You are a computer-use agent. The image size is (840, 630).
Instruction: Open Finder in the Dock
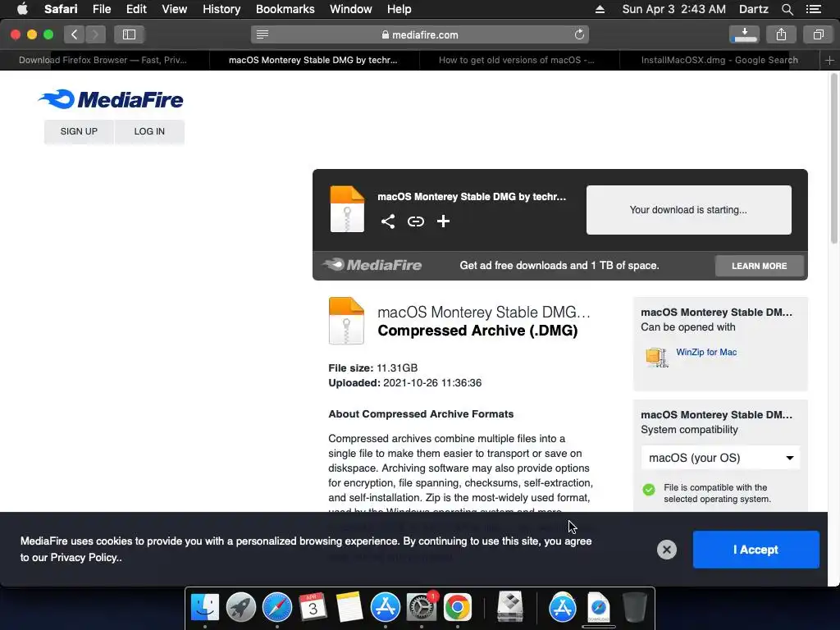coord(205,607)
